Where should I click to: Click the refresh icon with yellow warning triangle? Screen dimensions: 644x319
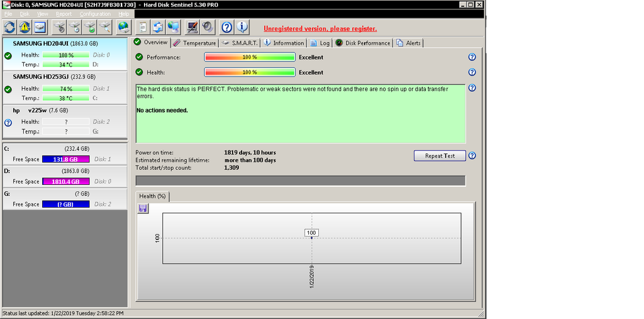25,28
